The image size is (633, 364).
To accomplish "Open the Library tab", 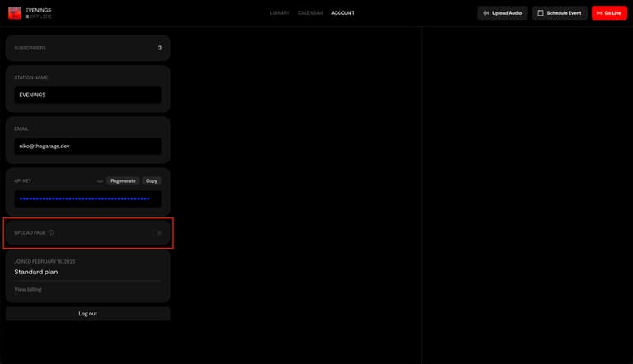I will click(x=279, y=13).
